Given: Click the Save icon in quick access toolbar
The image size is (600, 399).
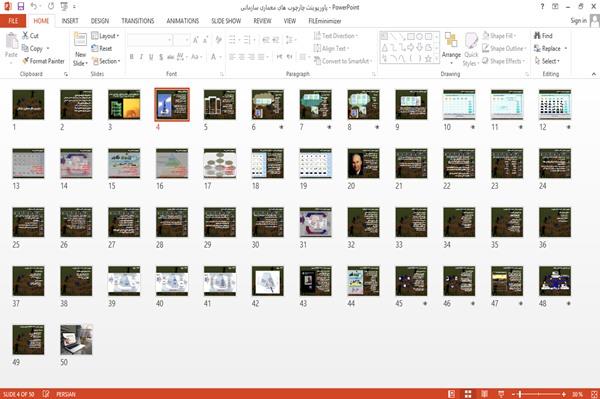Looking at the screenshot, I should (21, 7).
